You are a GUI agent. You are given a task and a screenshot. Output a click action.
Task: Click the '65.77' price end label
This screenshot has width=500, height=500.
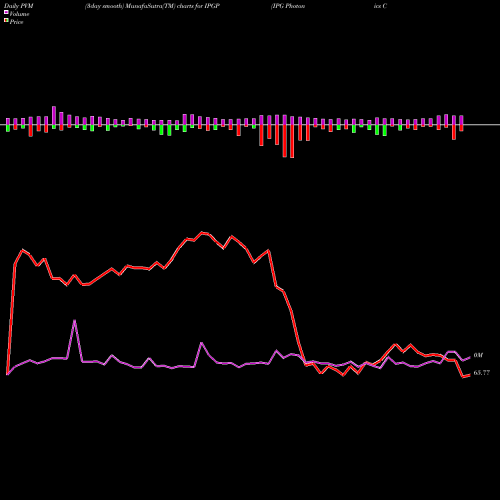point(482,373)
